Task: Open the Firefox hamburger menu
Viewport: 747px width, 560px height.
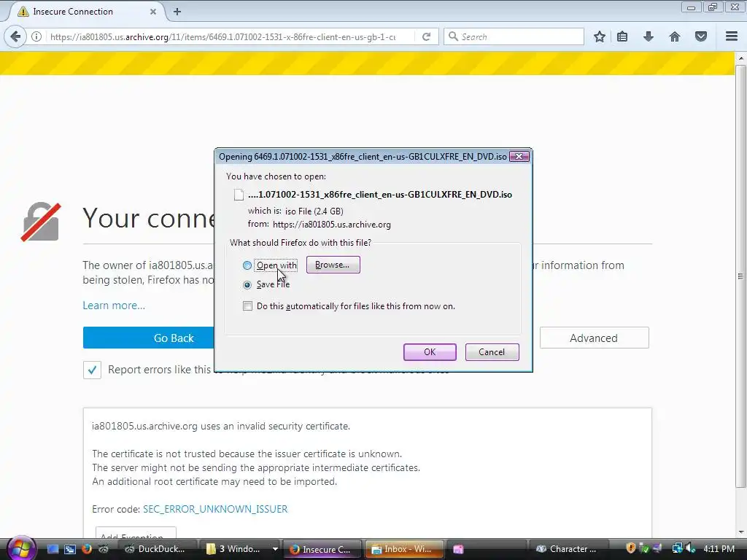Action: [732, 36]
